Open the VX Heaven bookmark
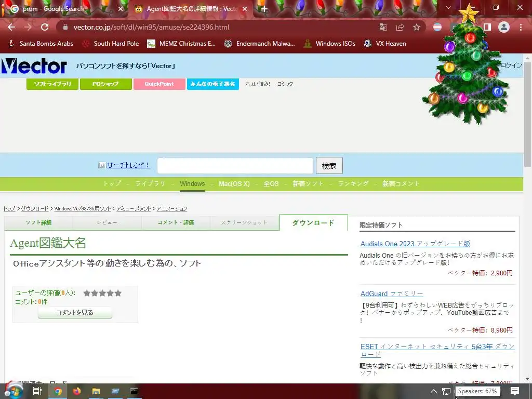 385,44
